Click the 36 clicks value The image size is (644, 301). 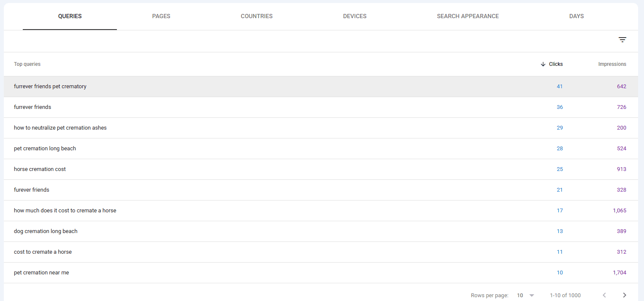pyautogui.click(x=560, y=107)
